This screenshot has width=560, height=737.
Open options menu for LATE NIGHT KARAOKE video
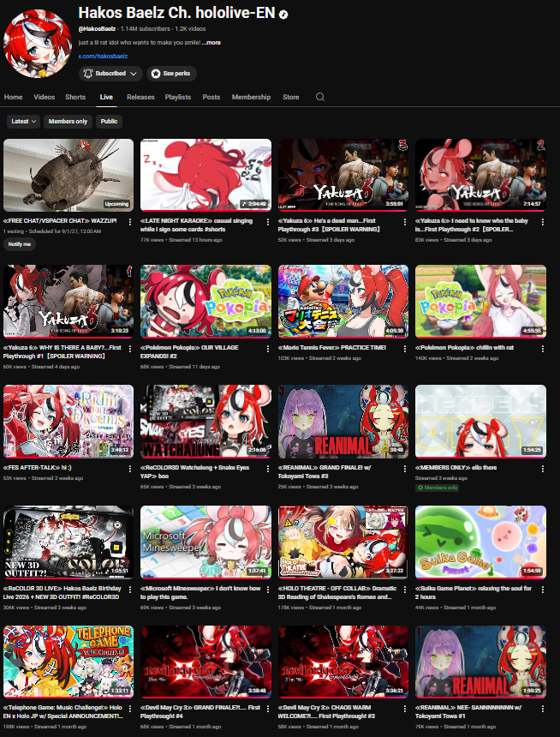268,222
